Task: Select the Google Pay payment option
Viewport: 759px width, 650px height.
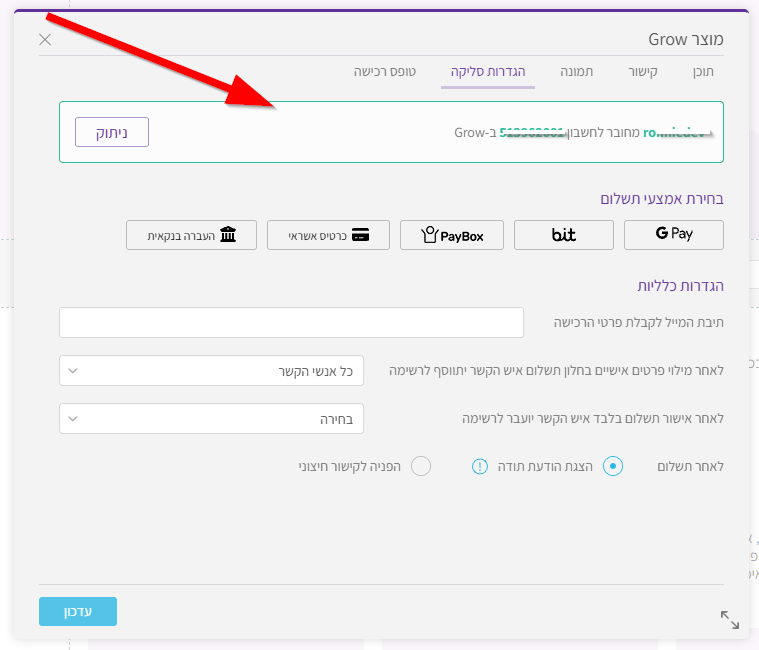Action: click(x=673, y=235)
